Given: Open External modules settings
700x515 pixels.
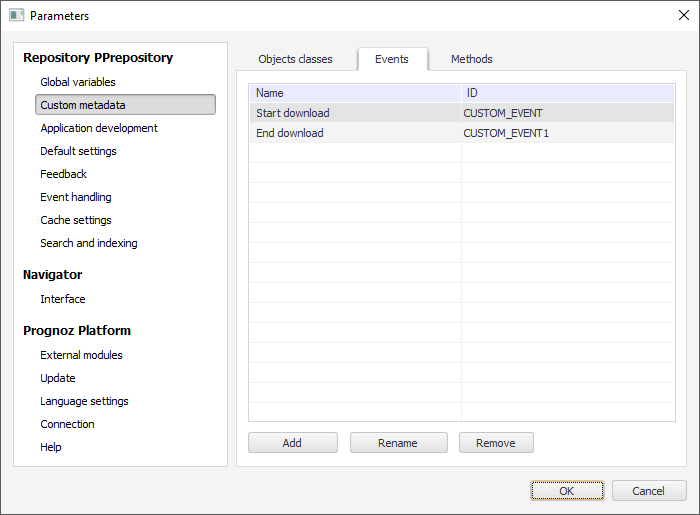Looking at the screenshot, I should pos(81,355).
